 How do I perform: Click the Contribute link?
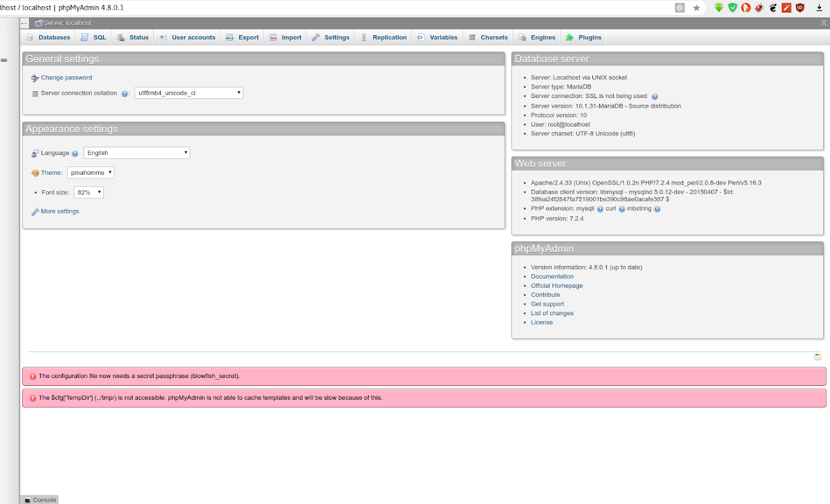[x=545, y=295]
